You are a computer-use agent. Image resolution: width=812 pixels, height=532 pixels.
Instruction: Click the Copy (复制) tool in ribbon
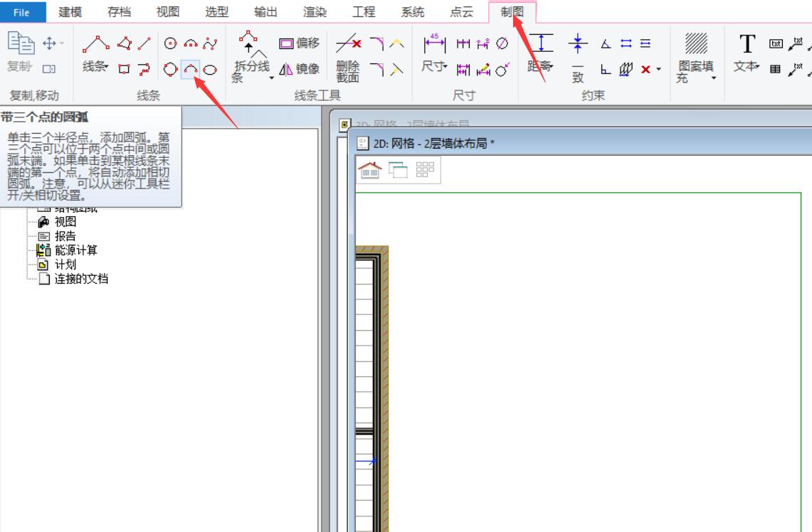tap(21, 50)
